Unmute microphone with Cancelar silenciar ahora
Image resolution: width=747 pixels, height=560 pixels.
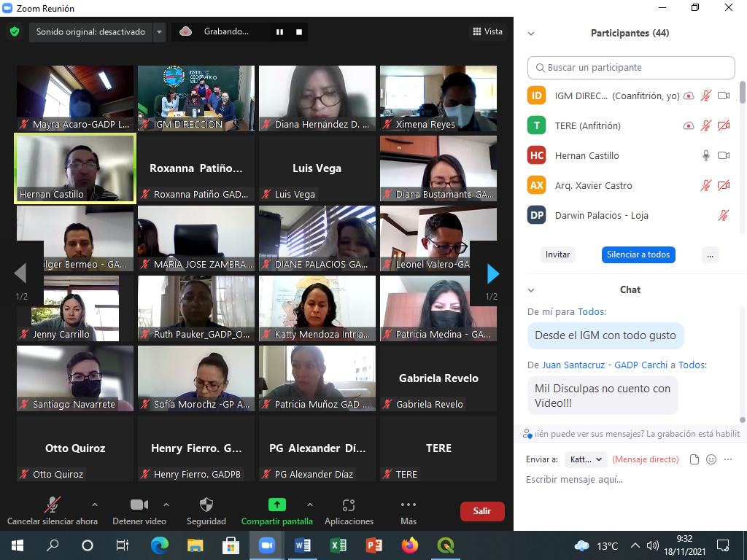53,505
